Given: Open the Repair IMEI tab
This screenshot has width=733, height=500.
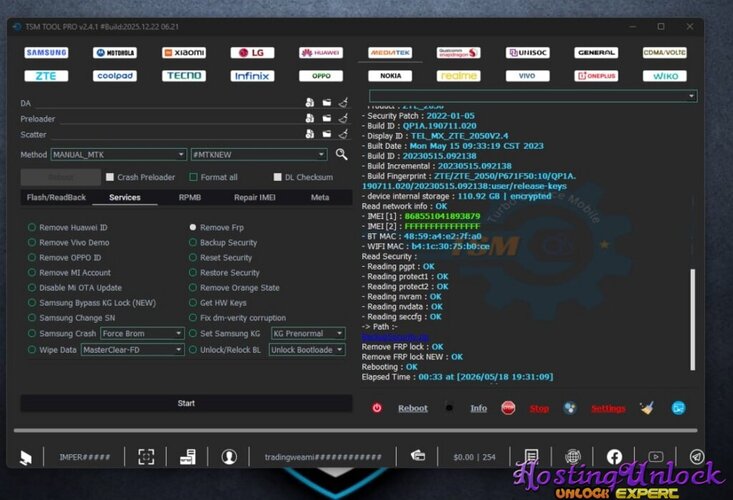Looking at the screenshot, I should point(255,197).
